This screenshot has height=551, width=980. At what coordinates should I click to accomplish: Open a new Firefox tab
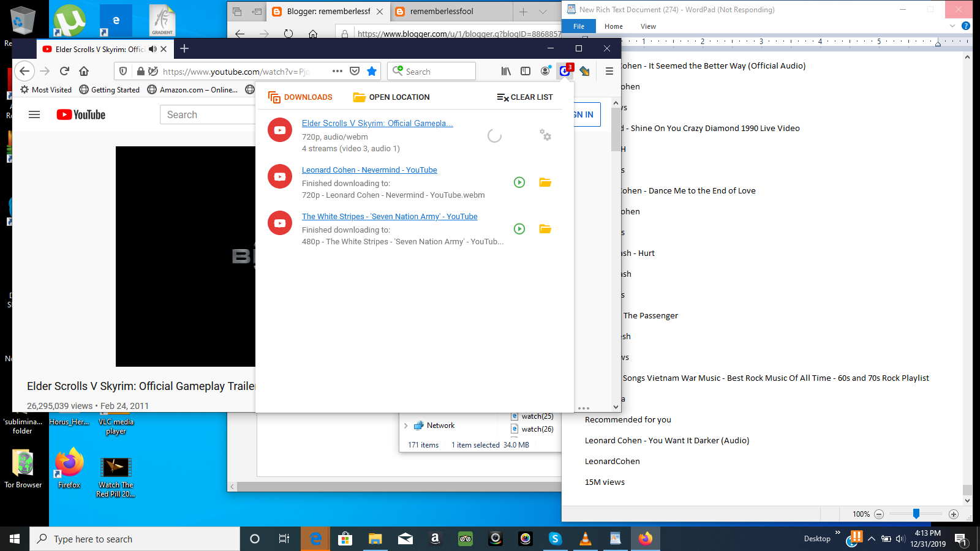(184, 48)
